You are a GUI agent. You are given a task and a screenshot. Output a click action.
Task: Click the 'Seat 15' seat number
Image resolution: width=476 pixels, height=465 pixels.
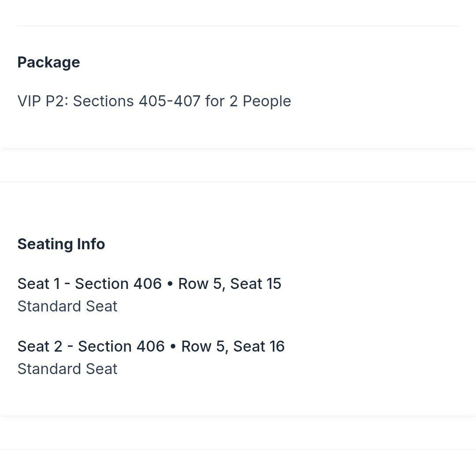pyautogui.click(x=256, y=284)
